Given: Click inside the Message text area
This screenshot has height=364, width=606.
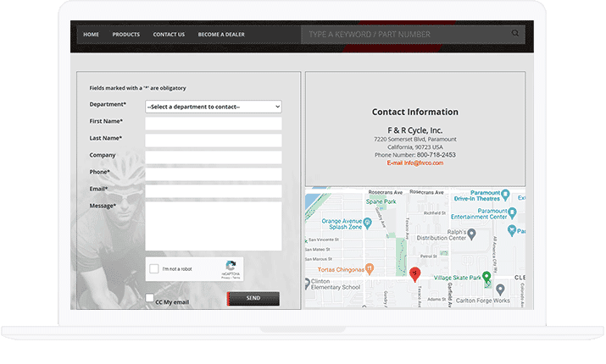Looking at the screenshot, I should point(213,226).
